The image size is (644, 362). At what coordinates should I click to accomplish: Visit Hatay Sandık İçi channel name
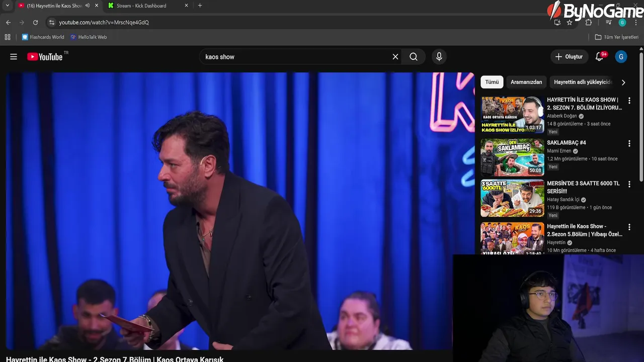pyautogui.click(x=563, y=200)
